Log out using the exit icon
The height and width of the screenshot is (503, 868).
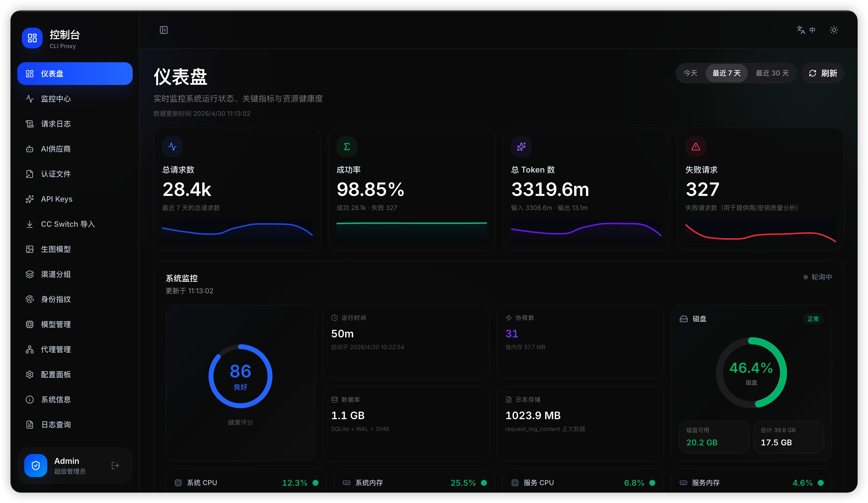point(115,466)
